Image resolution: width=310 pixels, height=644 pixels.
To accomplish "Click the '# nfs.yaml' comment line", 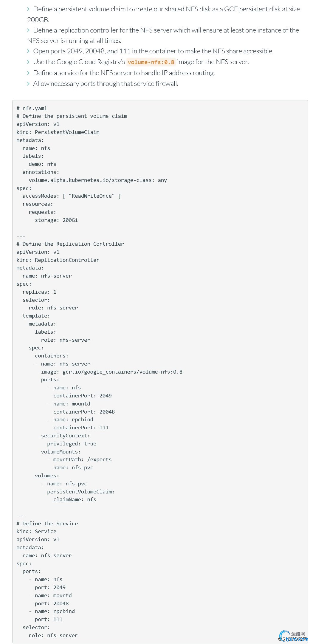I will click(32, 108).
